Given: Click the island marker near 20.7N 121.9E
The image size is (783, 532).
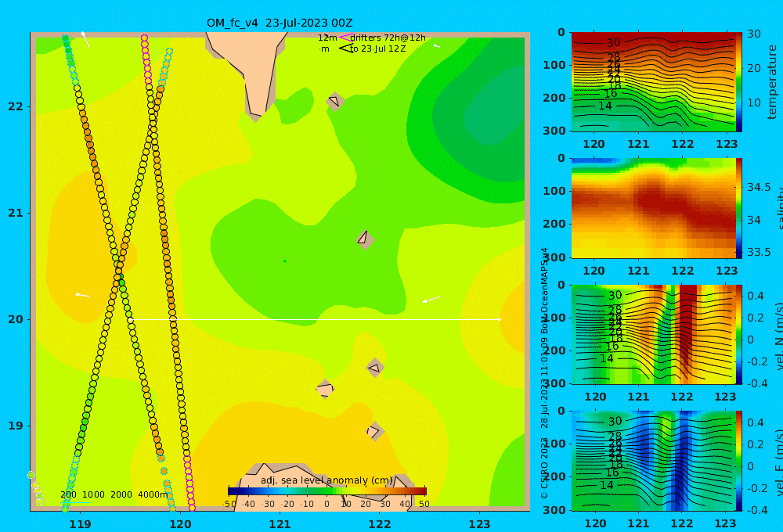Looking at the screenshot, I should click(365, 239).
